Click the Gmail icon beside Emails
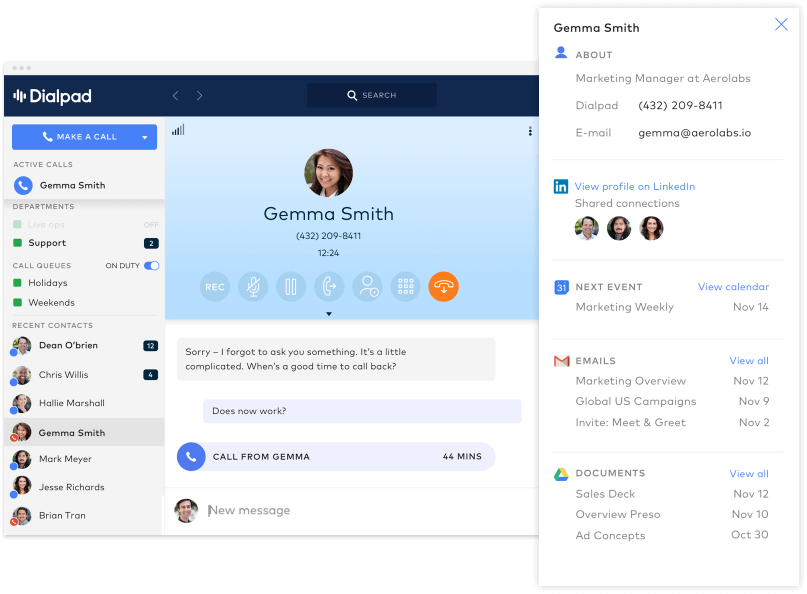The image size is (807, 594). click(x=562, y=361)
